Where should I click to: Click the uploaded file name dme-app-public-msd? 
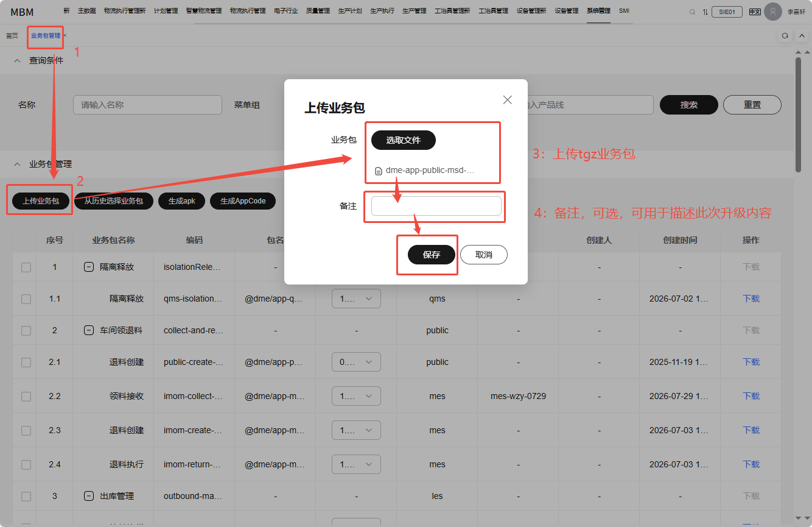click(430, 171)
